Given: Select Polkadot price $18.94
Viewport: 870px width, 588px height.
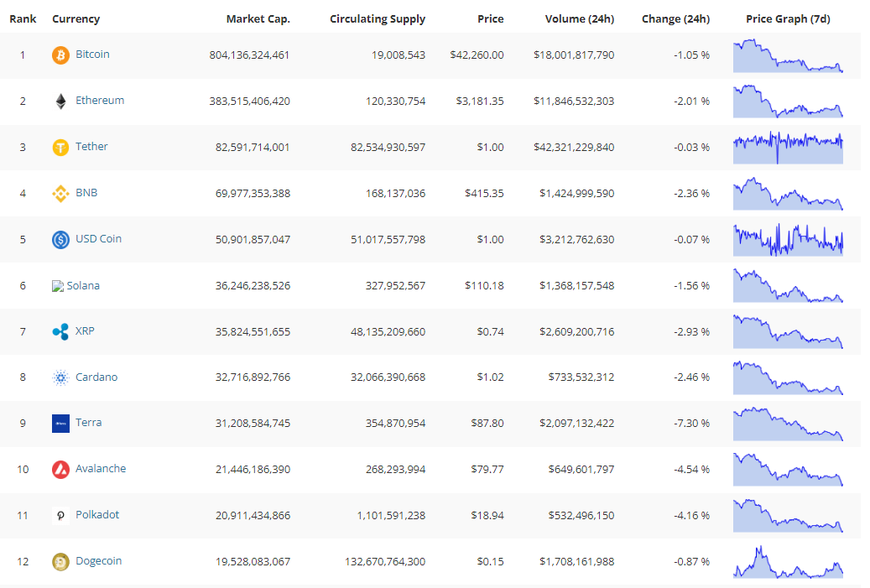Looking at the screenshot, I should click(x=487, y=515).
